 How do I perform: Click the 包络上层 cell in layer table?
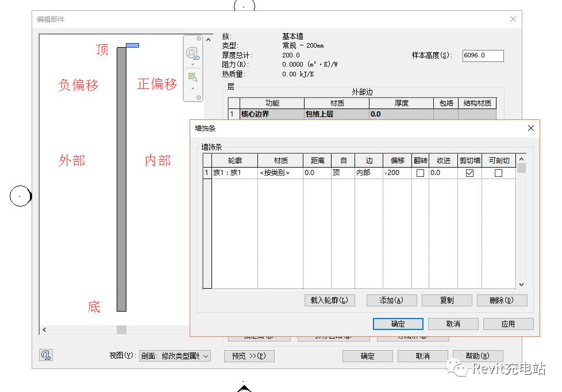[337, 114]
